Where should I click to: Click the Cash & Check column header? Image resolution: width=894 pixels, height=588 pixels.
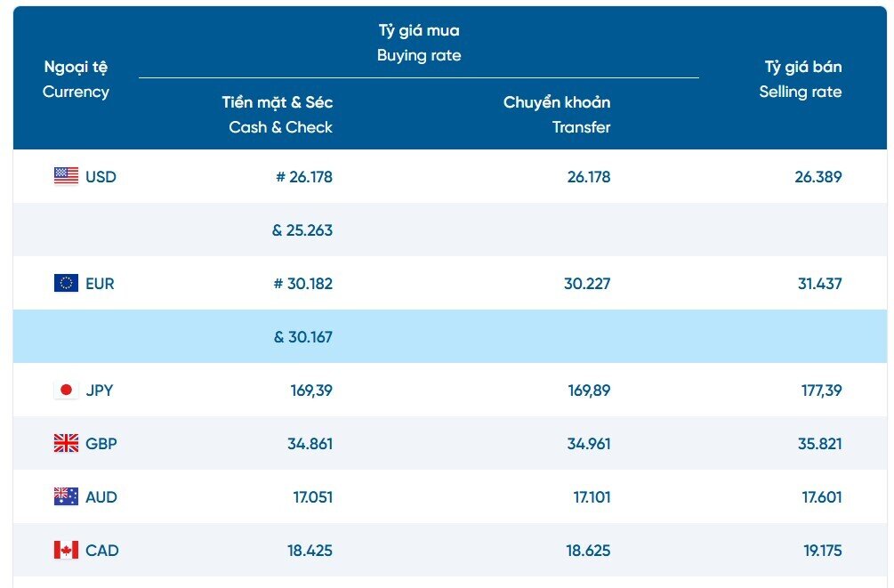(x=279, y=115)
